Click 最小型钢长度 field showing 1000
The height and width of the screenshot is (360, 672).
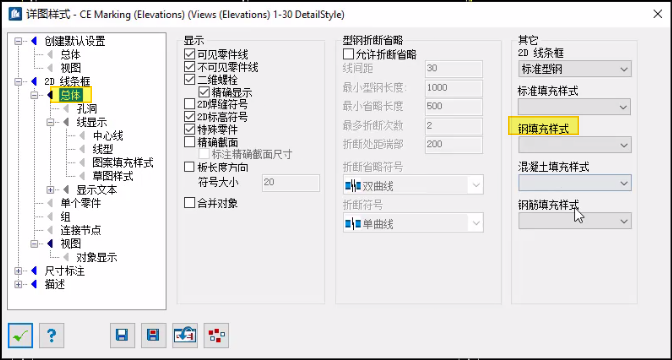tap(454, 88)
